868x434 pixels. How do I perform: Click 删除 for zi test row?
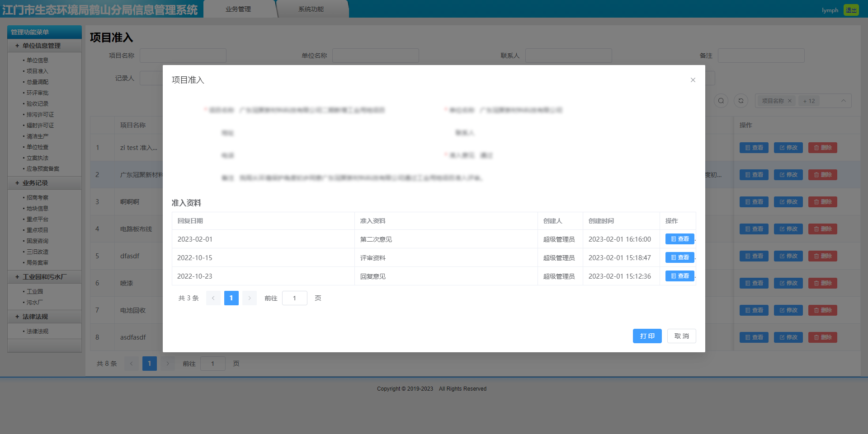pos(823,148)
